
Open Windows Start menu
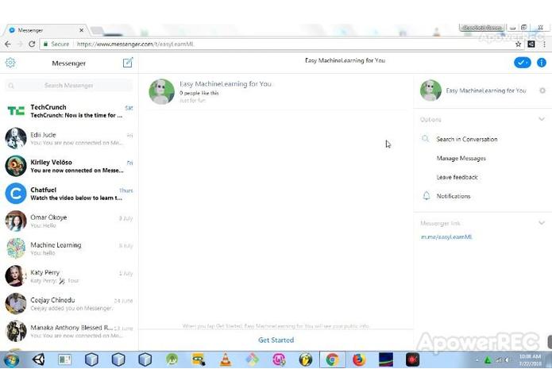pos(11,359)
